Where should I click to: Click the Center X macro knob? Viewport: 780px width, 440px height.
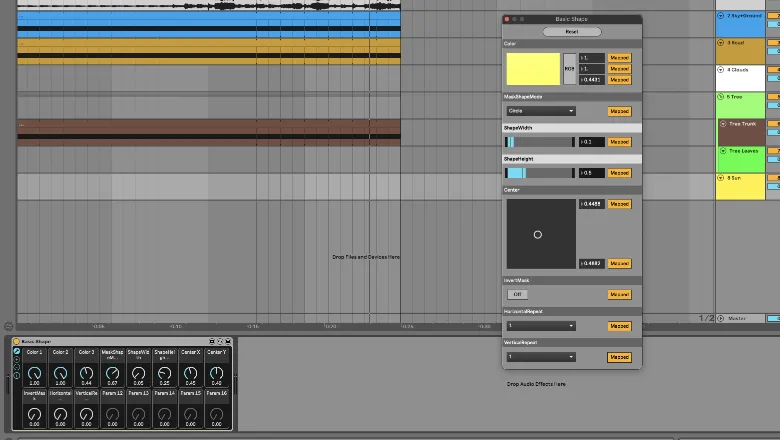(x=190, y=373)
